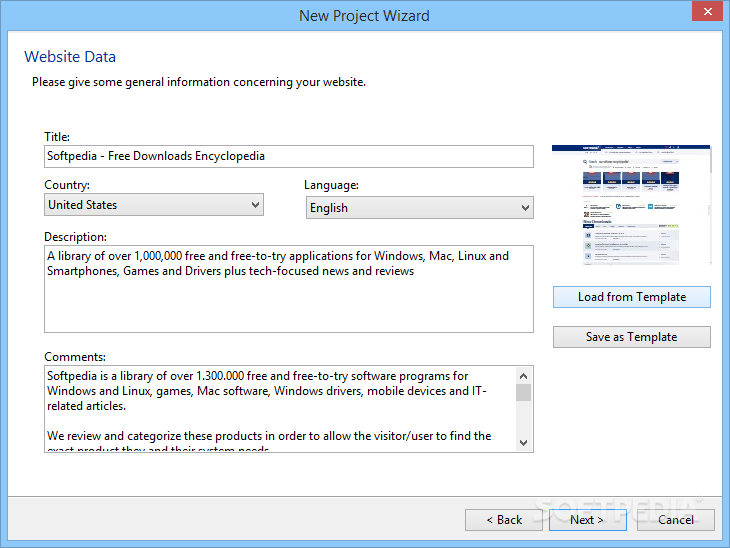Screen dimensions: 730x548
Task: Open the Country dropdown showing United States
Action: tap(154, 205)
